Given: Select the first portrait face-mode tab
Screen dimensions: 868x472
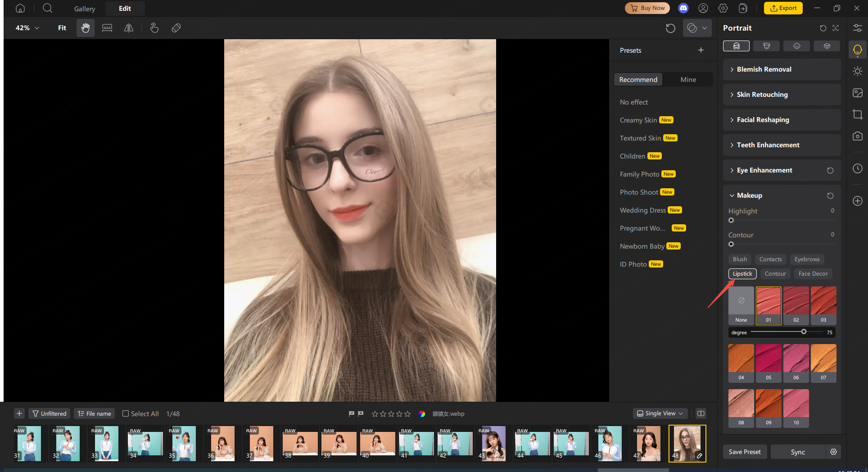Looking at the screenshot, I should [736, 46].
